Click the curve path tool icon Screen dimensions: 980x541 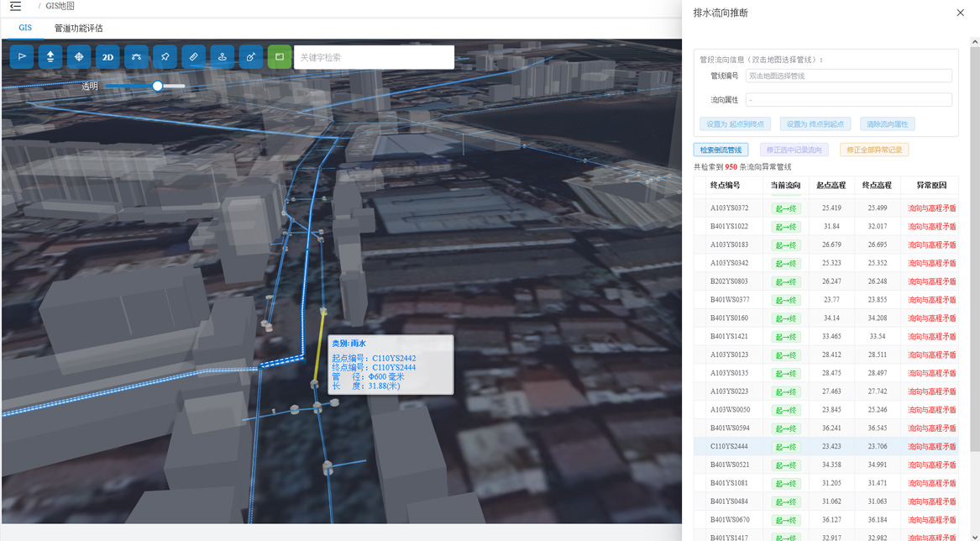(x=136, y=57)
